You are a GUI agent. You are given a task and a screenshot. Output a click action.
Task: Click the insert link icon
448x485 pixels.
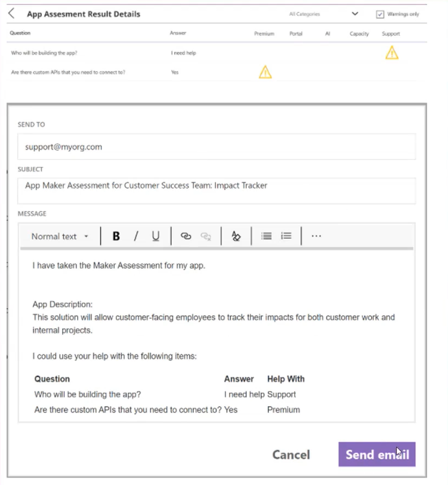pyautogui.click(x=186, y=236)
